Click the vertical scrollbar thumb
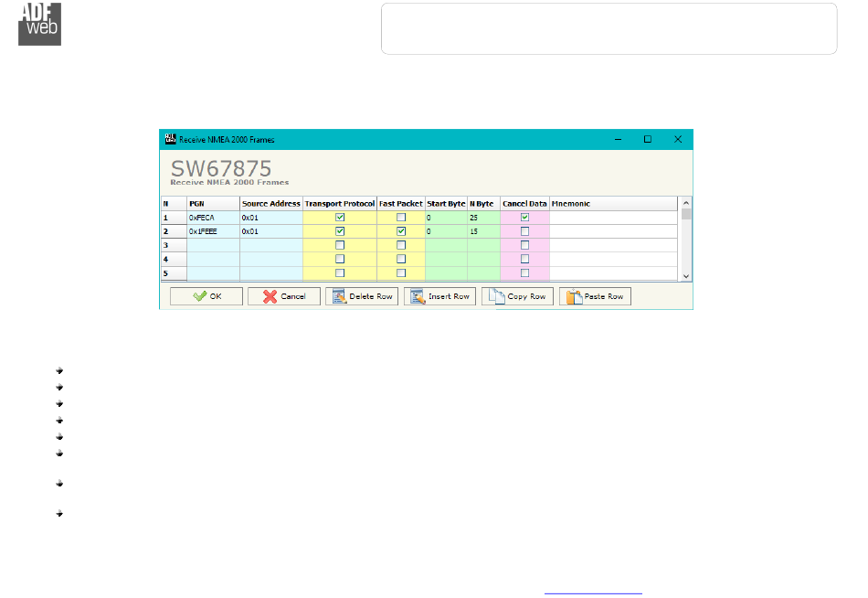 coord(686,214)
